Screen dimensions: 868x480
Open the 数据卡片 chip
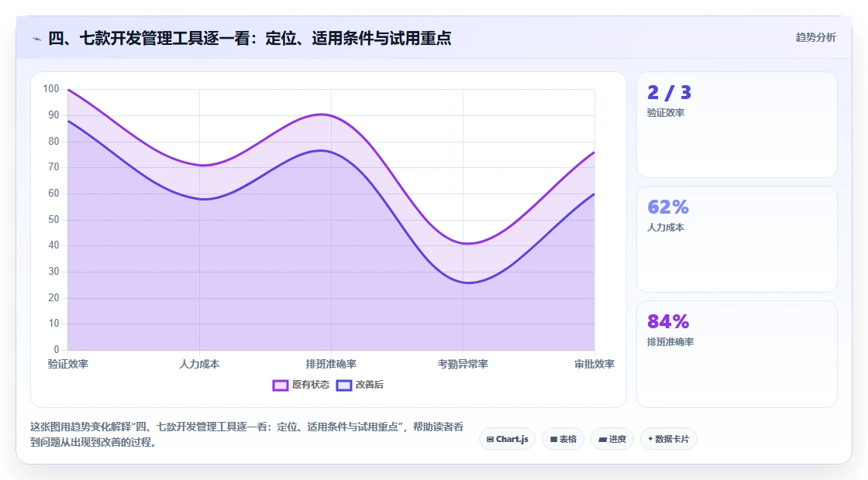[669, 439]
